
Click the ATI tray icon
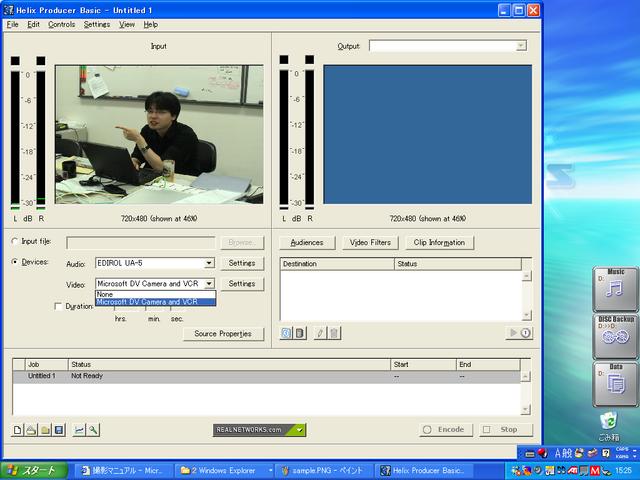coord(572,471)
